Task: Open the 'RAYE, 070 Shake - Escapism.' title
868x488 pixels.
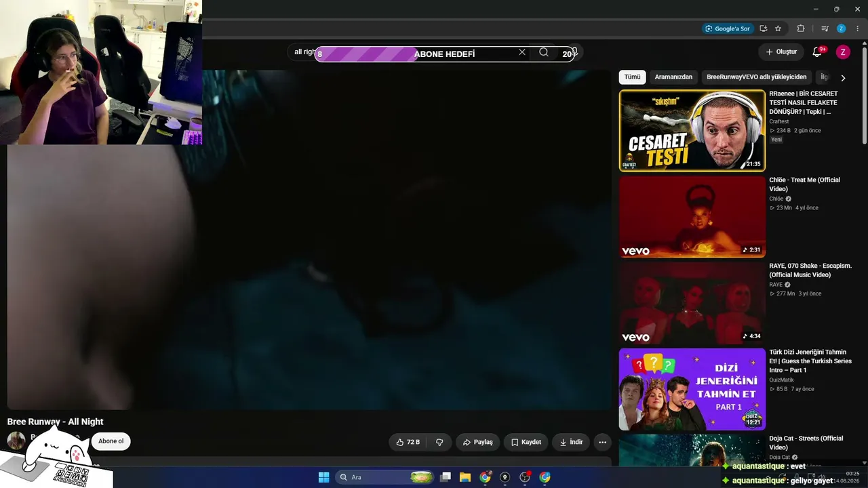Action: tap(810, 270)
